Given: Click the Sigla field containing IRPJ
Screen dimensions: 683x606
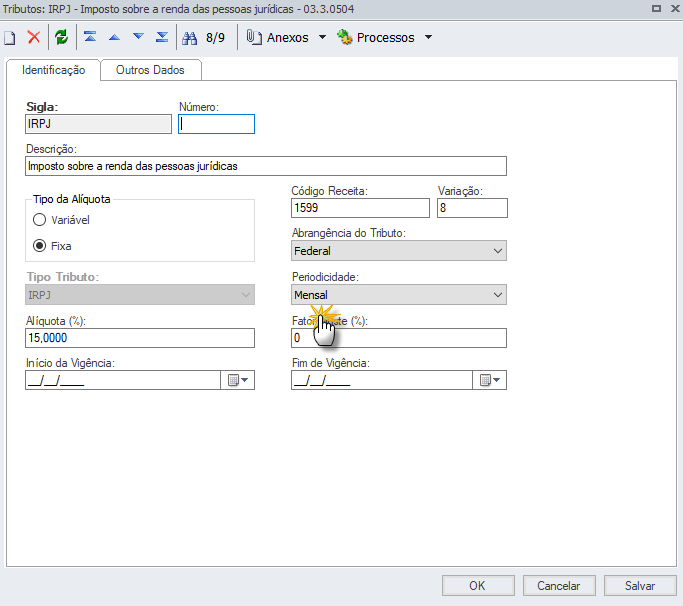Looking at the screenshot, I should coord(98,124).
